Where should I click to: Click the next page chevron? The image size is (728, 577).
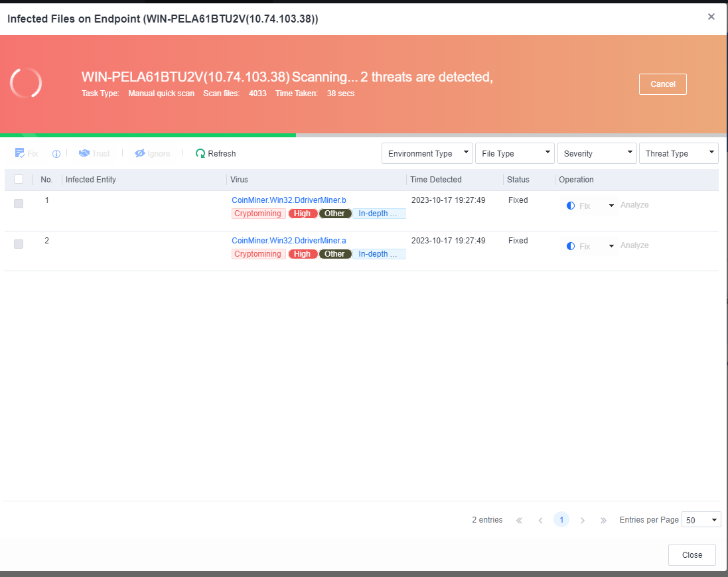click(583, 520)
